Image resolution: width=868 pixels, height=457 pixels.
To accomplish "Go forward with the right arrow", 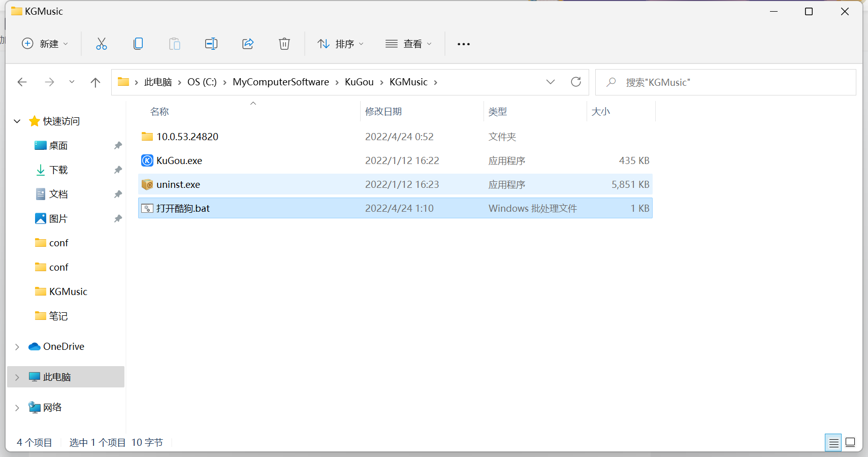I will (49, 82).
